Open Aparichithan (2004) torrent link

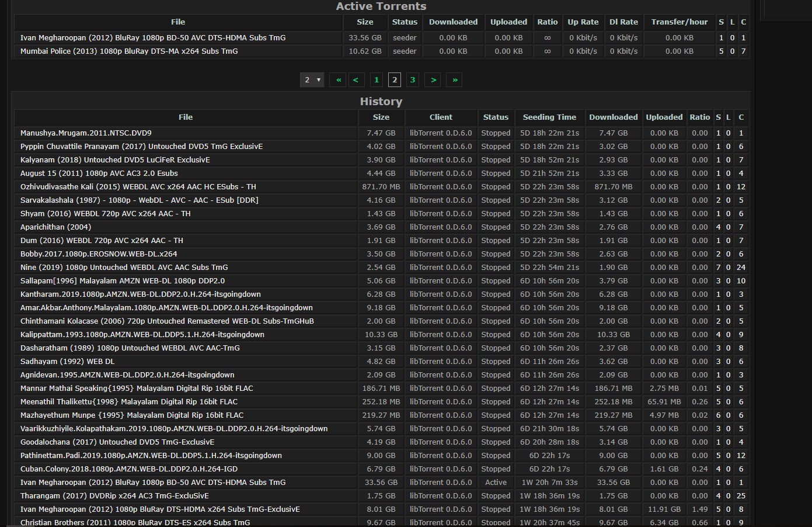click(x=56, y=227)
